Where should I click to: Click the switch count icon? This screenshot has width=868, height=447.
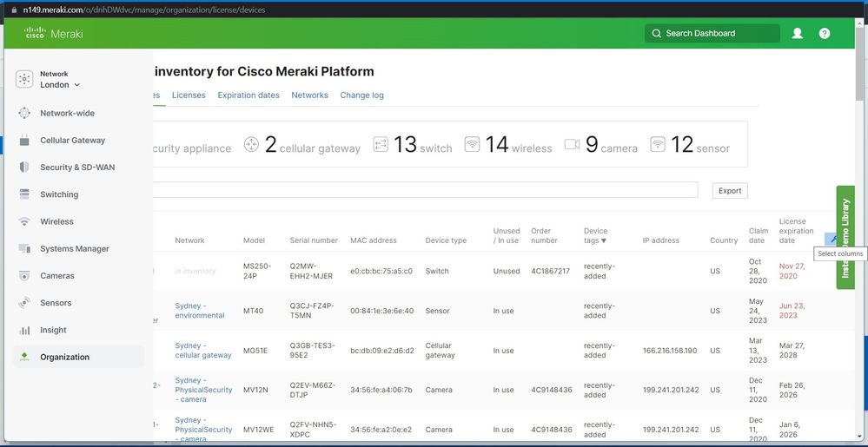tap(381, 144)
